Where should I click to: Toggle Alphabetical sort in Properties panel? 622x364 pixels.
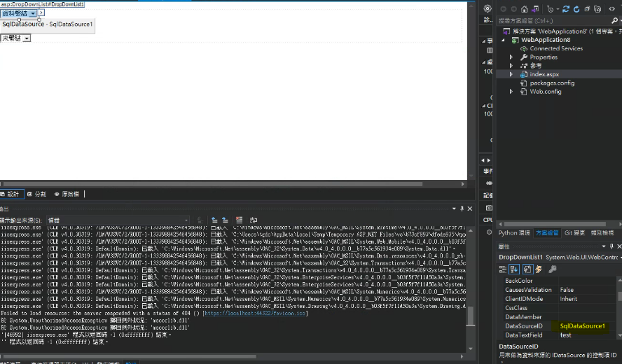[x=514, y=269]
